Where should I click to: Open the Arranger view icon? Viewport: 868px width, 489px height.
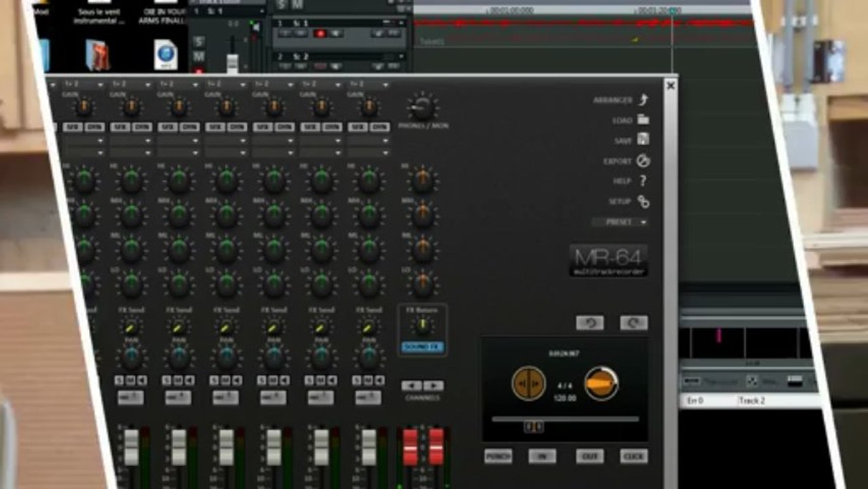pos(643,100)
